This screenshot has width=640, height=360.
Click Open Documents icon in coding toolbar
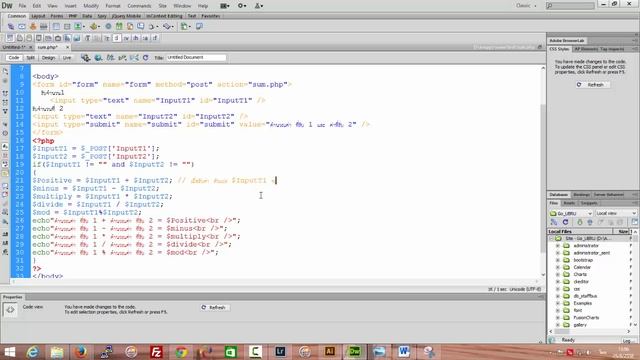tap(5, 71)
